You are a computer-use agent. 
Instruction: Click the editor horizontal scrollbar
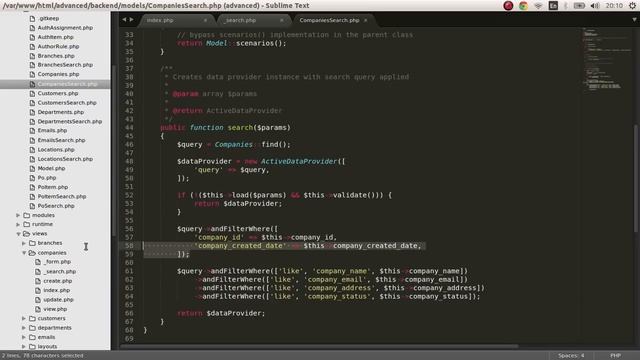click(319, 347)
